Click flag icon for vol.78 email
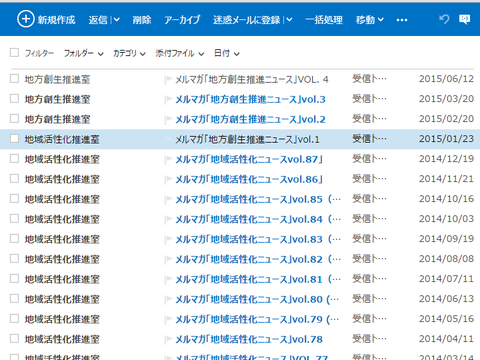Image resolution: width=480 pixels, height=360 pixels. [169, 339]
